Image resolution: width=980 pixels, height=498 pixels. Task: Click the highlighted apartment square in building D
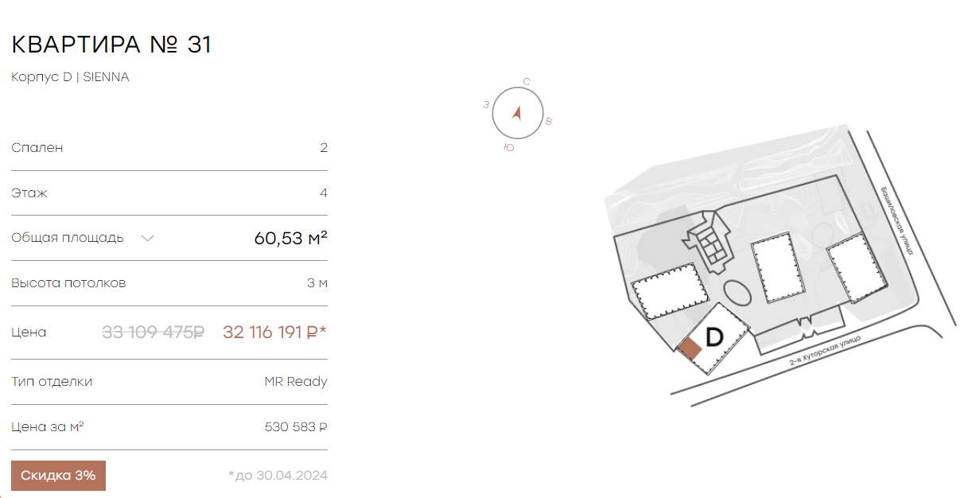click(690, 348)
